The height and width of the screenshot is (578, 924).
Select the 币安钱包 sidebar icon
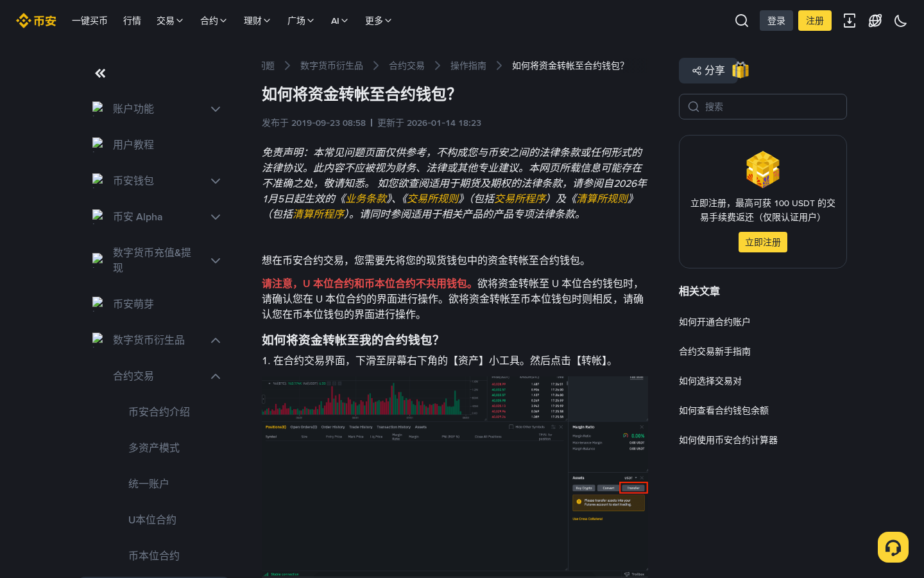(98, 180)
